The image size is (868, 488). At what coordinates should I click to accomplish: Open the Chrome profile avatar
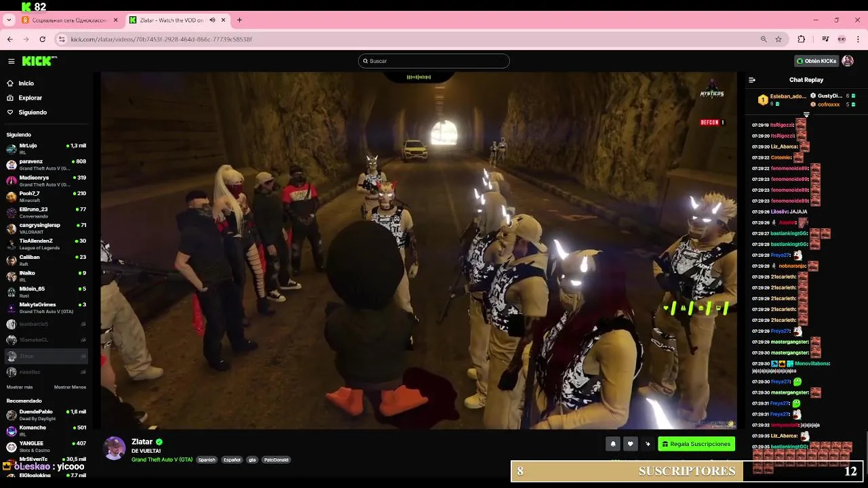[842, 39]
